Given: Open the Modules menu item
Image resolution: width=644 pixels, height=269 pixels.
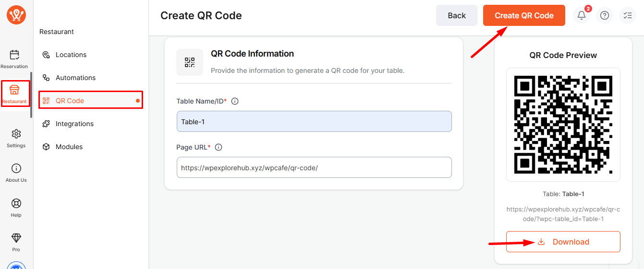Looking at the screenshot, I should tap(69, 147).
